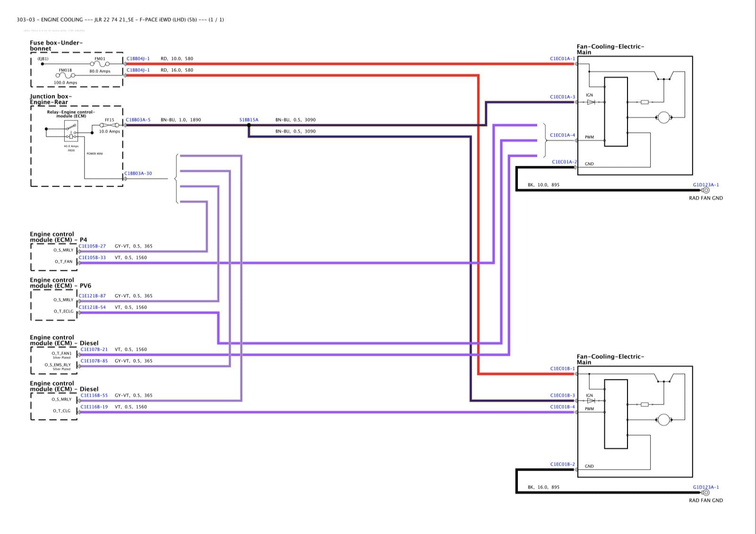Select the motor symbol in lower fan module

[663, 419]
